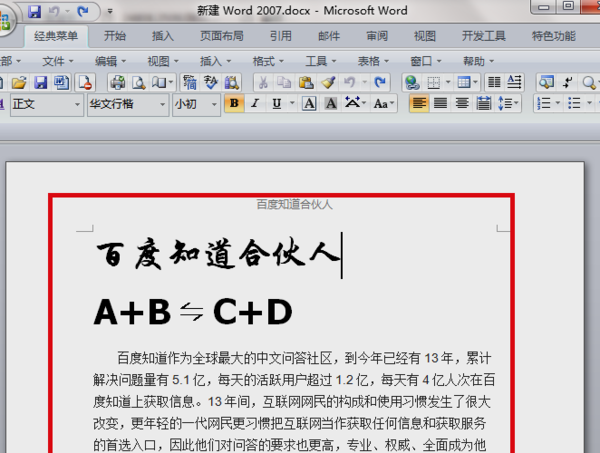The width and height of the screenshot is (600, 453).
Task: Insert a hyperlink with the globe icon
Action: [x=412, y=82]
